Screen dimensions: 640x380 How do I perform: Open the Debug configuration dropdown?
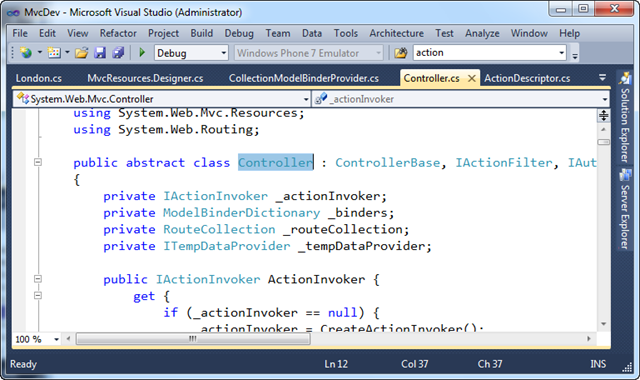point(191,53)
